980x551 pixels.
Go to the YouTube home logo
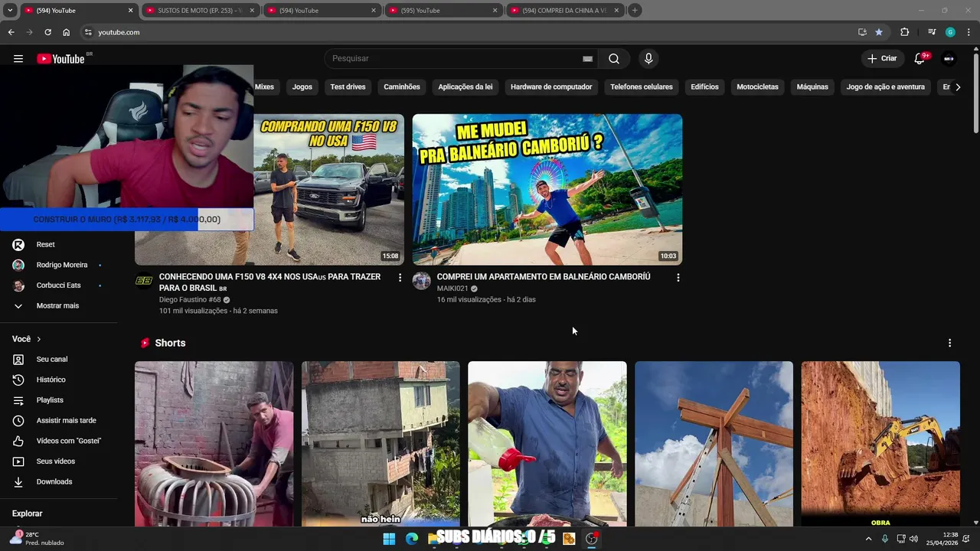tap(60, 59)
